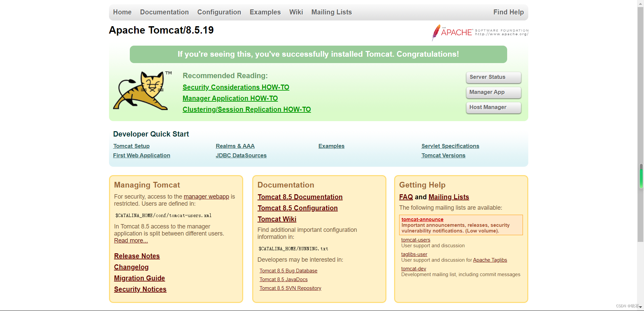Click Find Help in the nav bar

click(x=508, y=12)
